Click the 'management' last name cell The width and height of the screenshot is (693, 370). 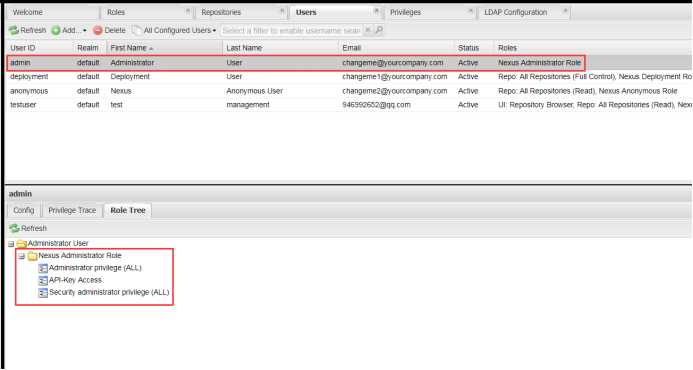coord(248,105)
